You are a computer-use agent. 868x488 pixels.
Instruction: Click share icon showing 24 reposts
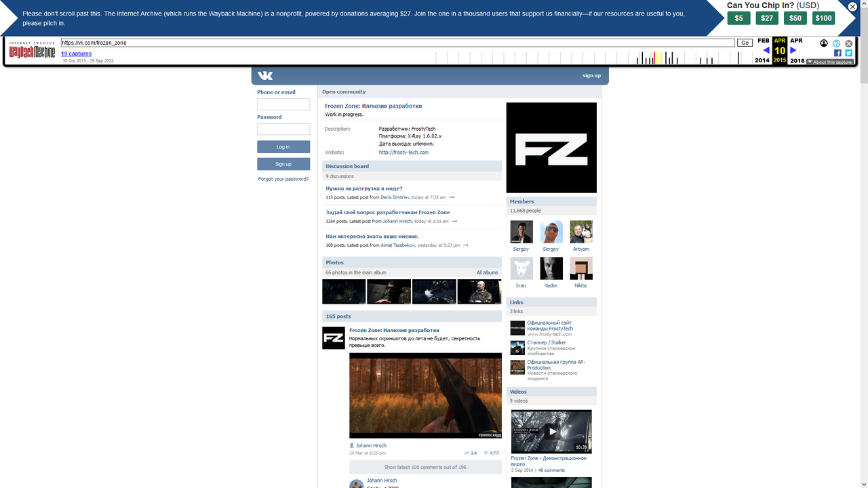click(471, 453)
